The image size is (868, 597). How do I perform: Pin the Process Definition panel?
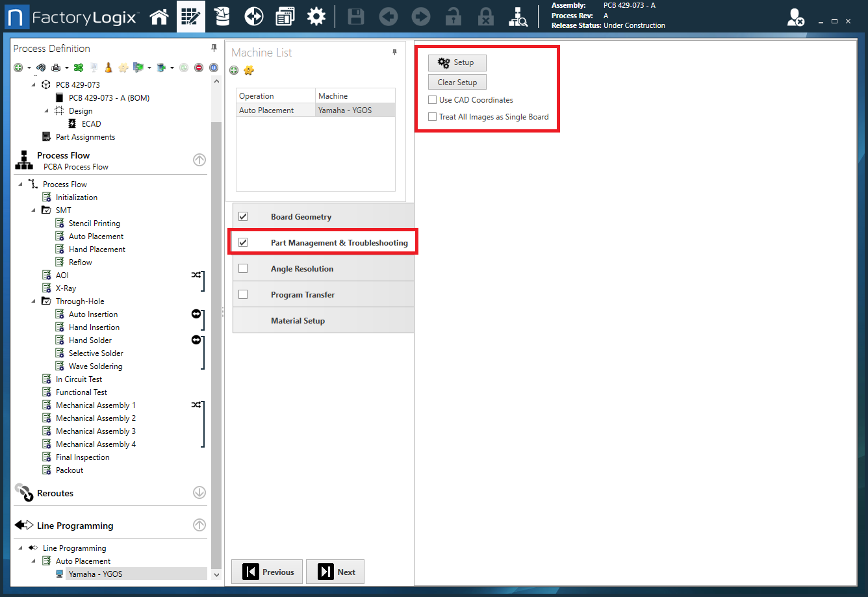[x=214, y=48]
